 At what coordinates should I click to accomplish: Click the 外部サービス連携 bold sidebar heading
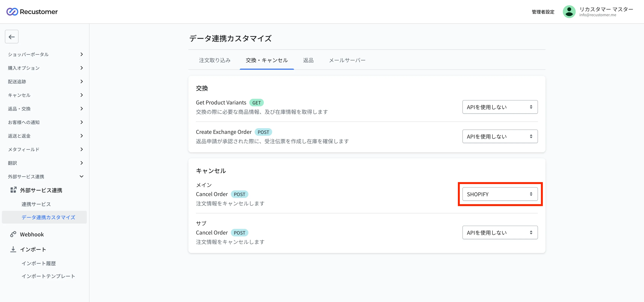[41, 190]
